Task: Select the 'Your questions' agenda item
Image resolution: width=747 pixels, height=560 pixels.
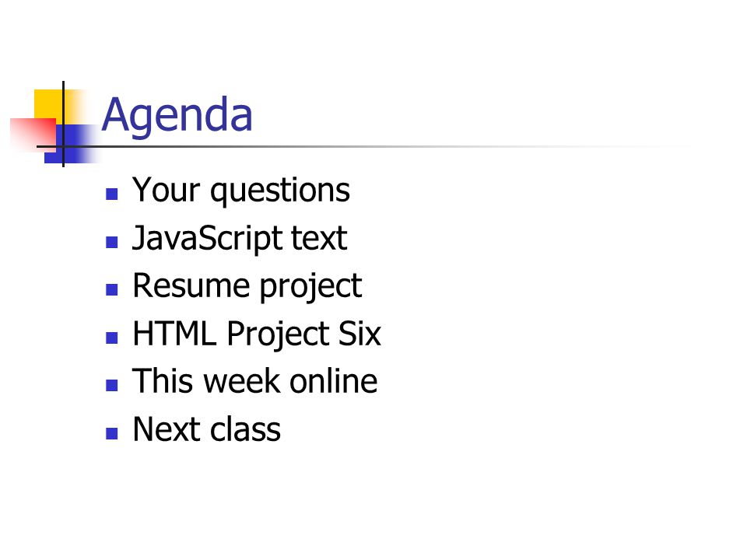Action: pos(241,191)
